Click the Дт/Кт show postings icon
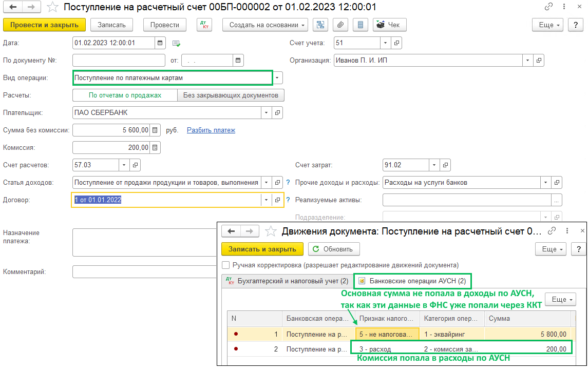588x370 pixels. coord(204,25)
